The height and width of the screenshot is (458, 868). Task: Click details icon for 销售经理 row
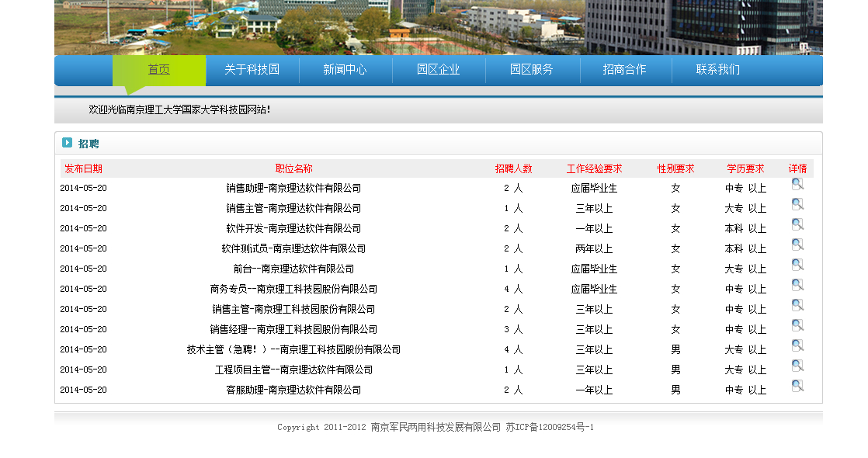[797, 325]
